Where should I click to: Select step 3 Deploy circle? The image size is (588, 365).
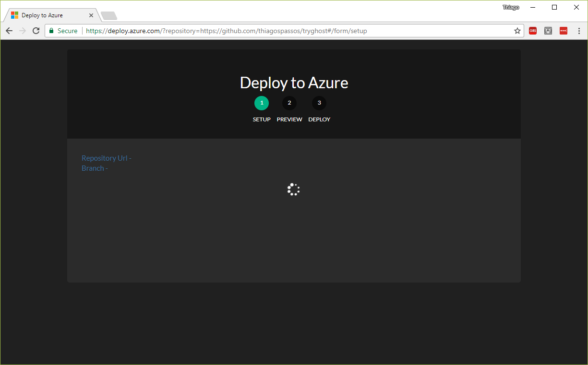point(319,103)
